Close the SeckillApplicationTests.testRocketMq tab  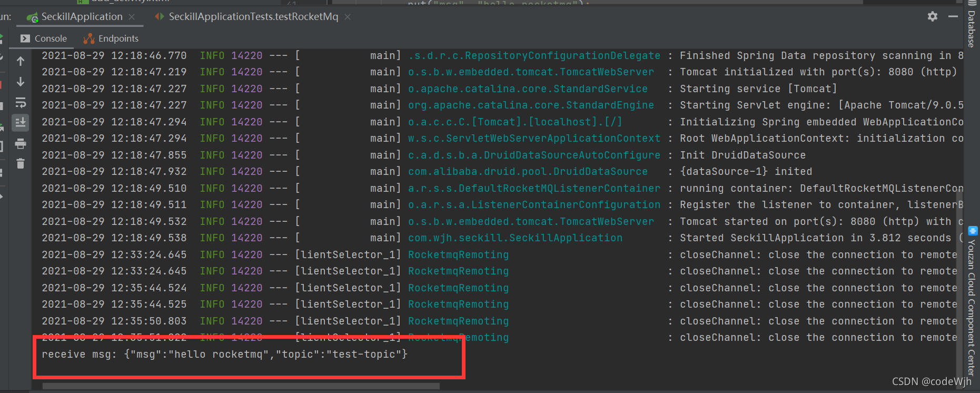(348, 17)
